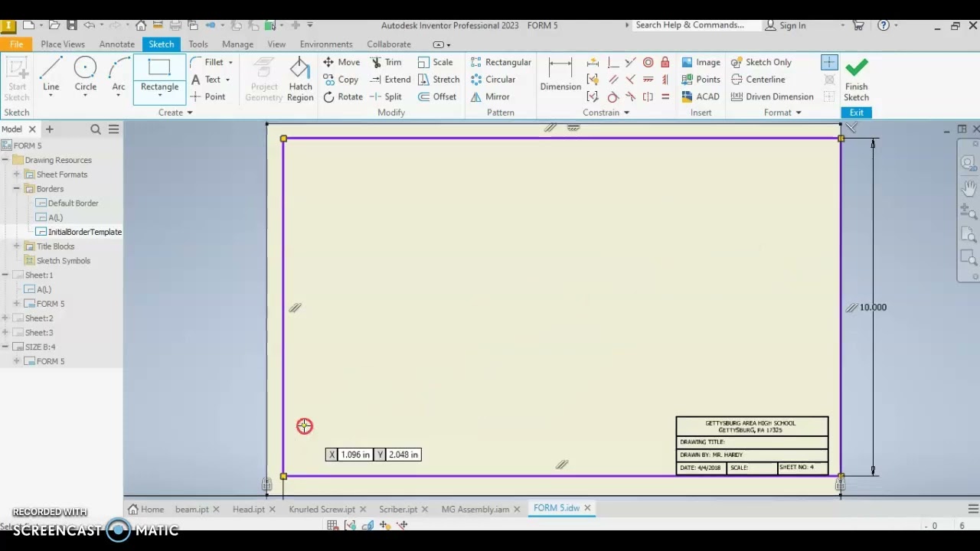Open Line tool dropdown arrow

(51, 96)
